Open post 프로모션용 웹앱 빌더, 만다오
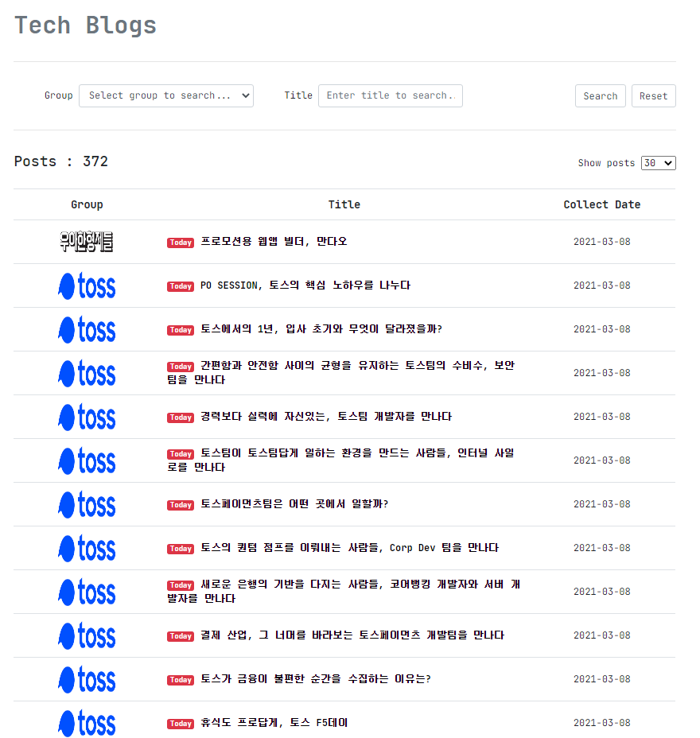Screen dimensions: 700x738 pyautogui.click(x=274, y=242)
